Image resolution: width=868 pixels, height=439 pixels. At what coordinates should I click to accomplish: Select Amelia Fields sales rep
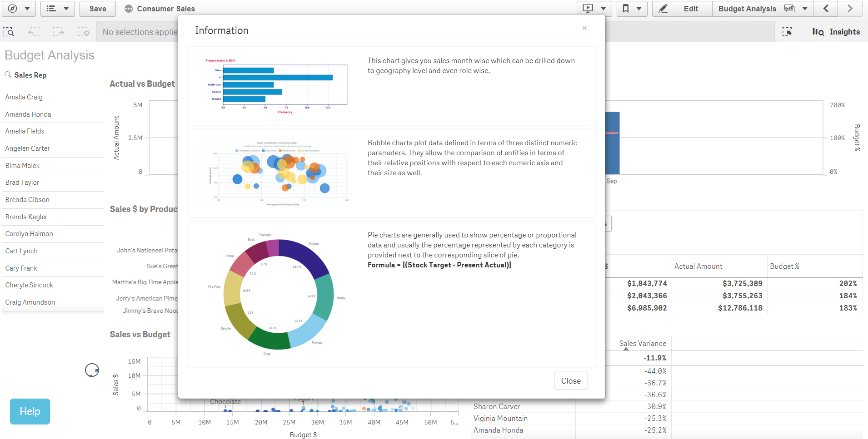click(53, 131)
